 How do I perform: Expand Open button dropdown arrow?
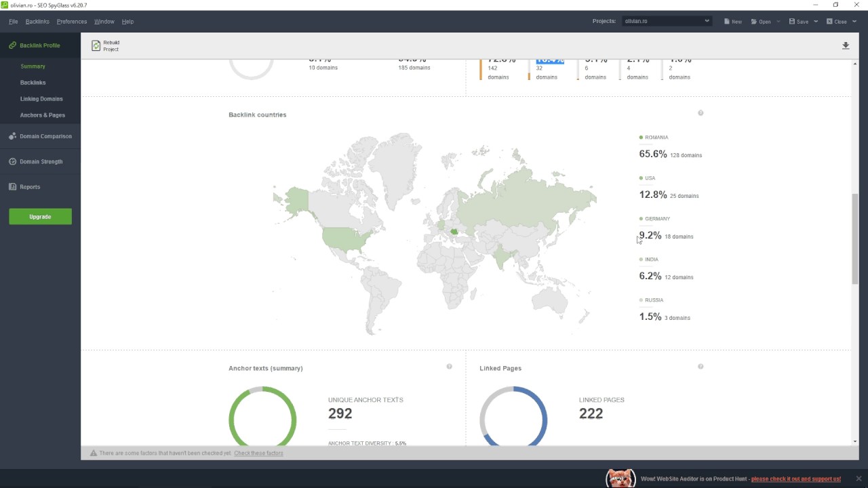pos(778,22)
